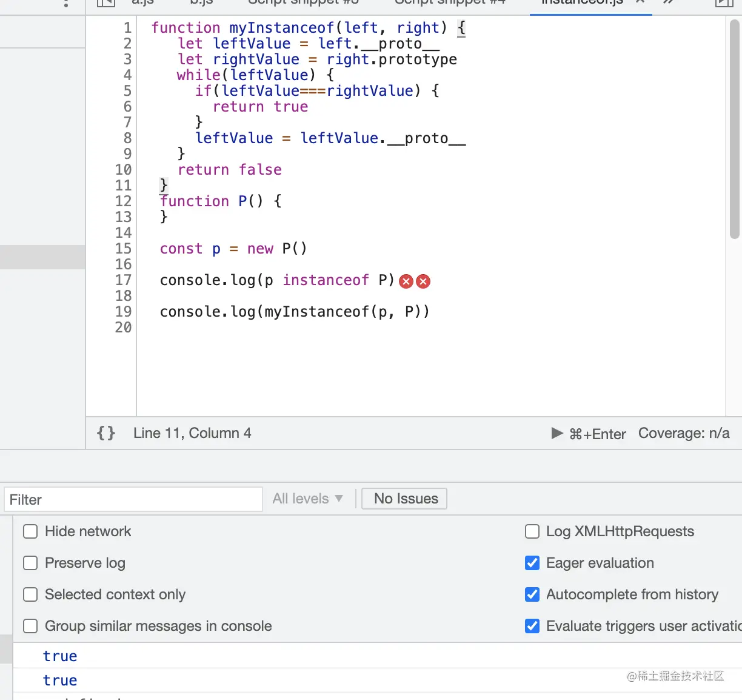Click the Line 11, Column 4 indicator
The width and height of the screenshot is (742, 700).
[x=192, y=433]
